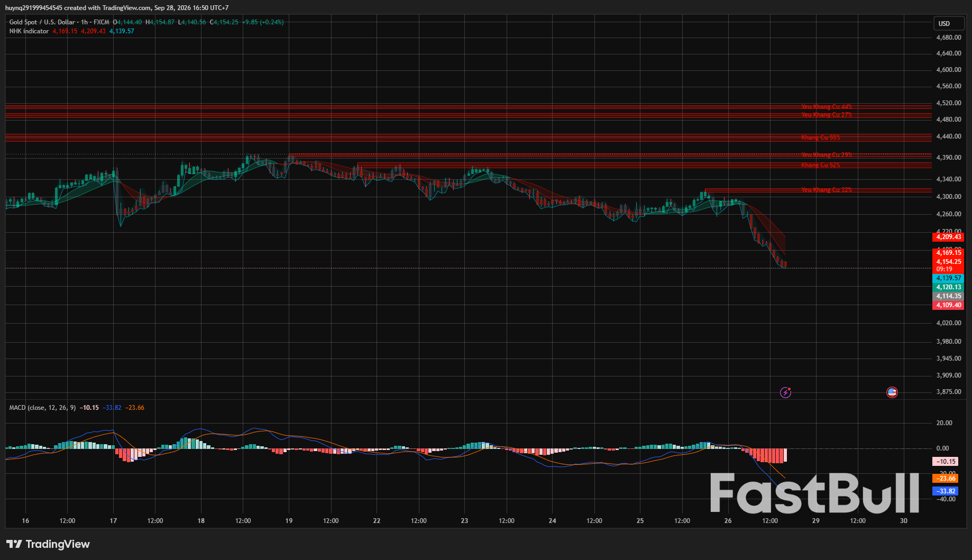
Task: Select the 'Khang Cu 55%' resistance label
Action: point(821,137)
